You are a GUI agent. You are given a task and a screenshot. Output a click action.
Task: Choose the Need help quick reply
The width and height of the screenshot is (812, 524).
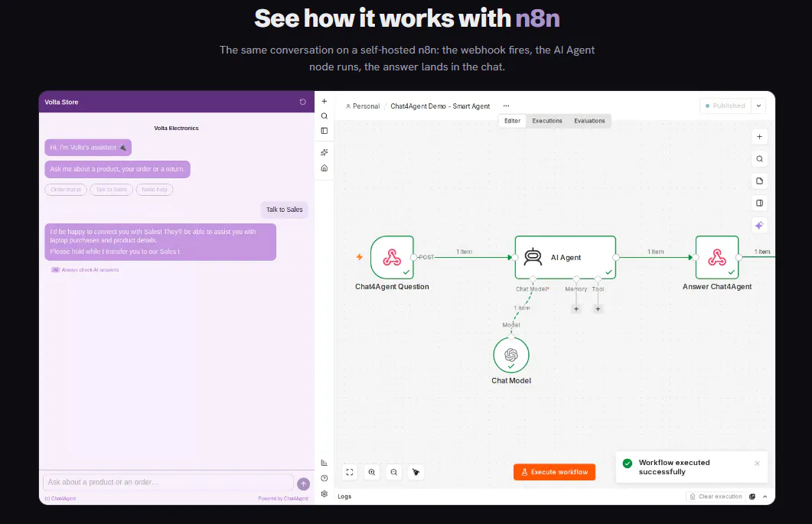(155, 190)
